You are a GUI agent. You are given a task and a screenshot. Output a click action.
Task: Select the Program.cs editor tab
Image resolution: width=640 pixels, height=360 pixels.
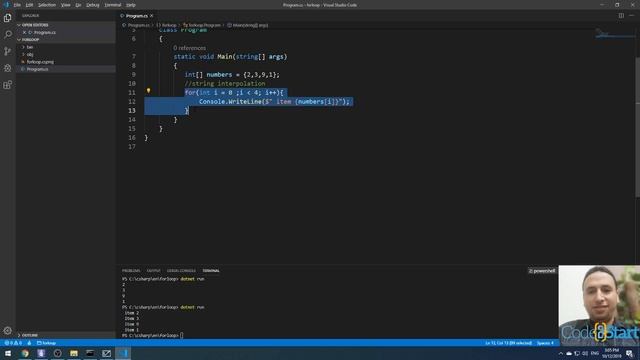(136, 16)
